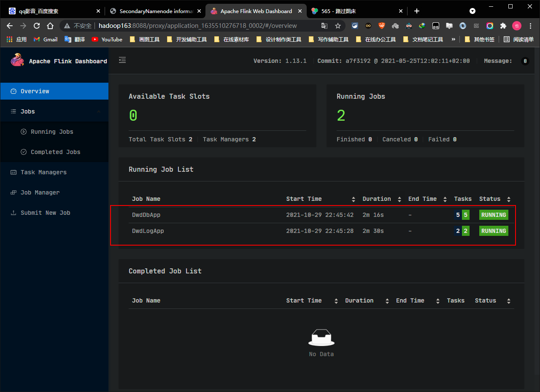The height and width of the screenshot is (392, 540).
Task: Click the address bar URL
Action: [197, 26]
